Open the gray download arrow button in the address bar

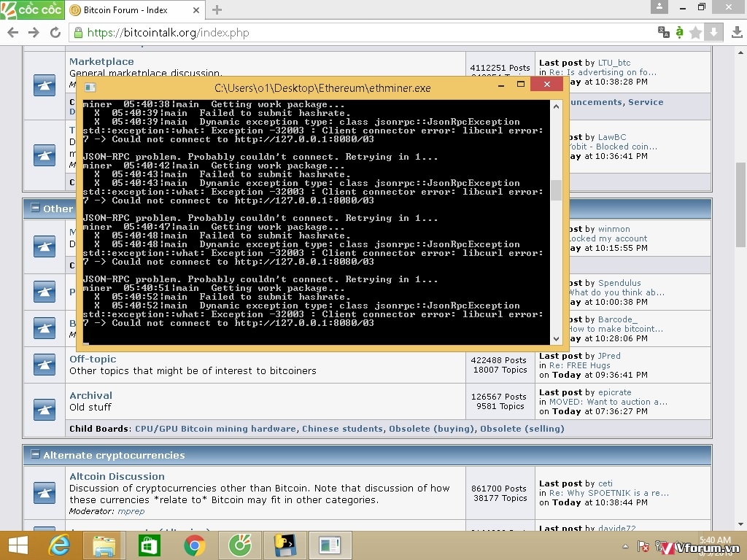pos(713,32)
